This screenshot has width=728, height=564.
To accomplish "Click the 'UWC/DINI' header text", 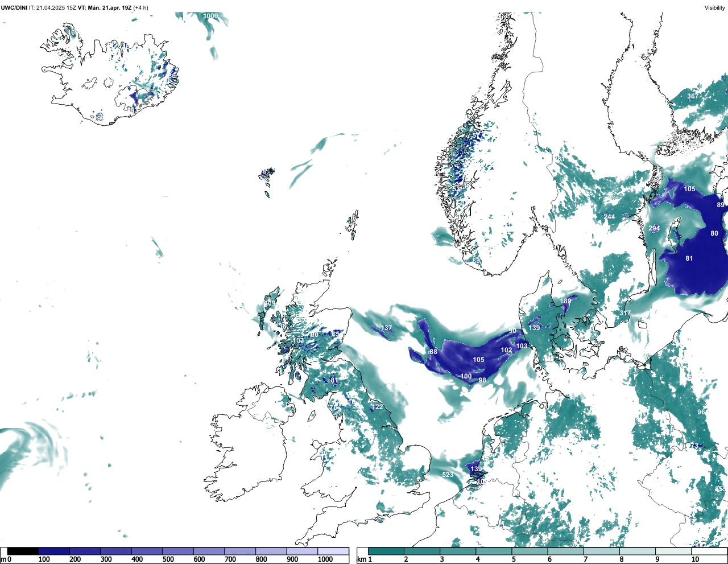I will pos(14,7).
